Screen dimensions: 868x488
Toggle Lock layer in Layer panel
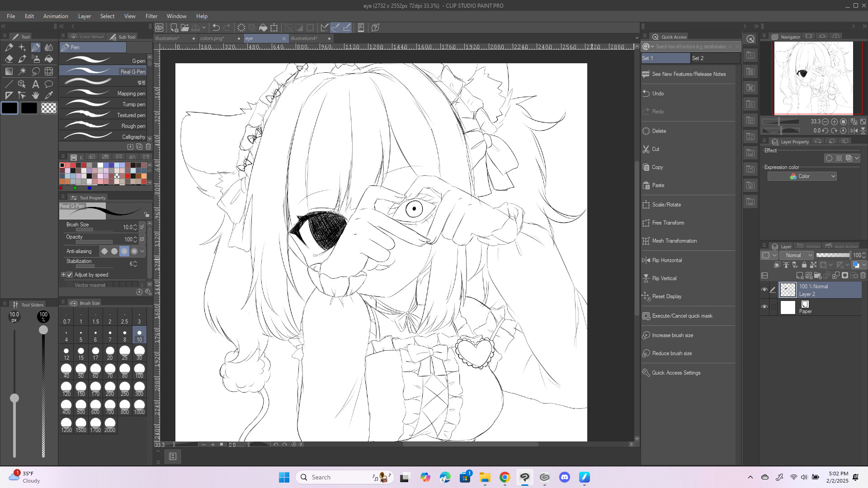click(x=804, y=265)
